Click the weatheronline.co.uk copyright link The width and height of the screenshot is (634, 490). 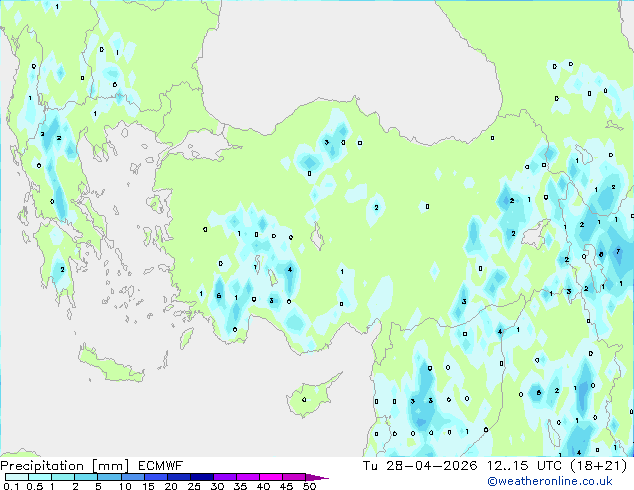tap(550, 481)
